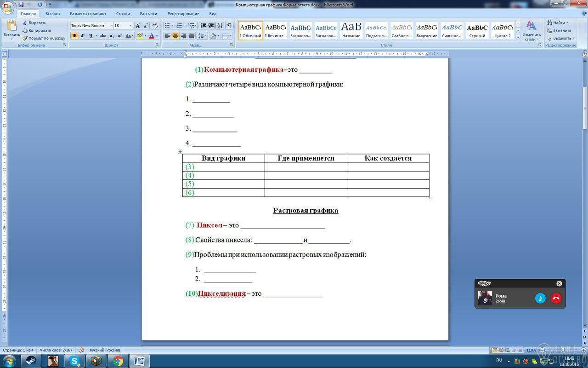This screenshot has height=368, width=588.
Task: Sort the text with the A-Z sort icon
Action: [x=220, y=25]
